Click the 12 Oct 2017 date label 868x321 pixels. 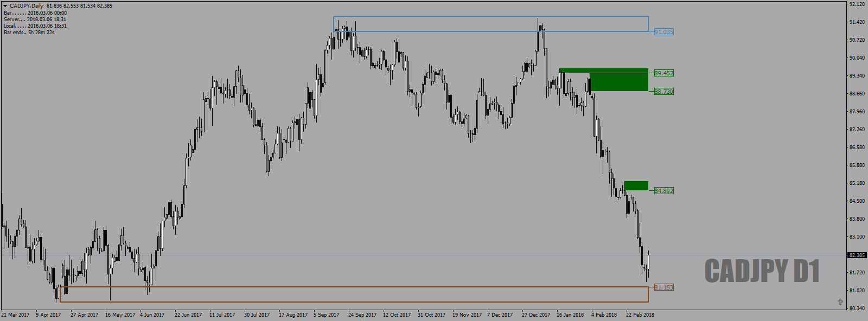(397, 315)
